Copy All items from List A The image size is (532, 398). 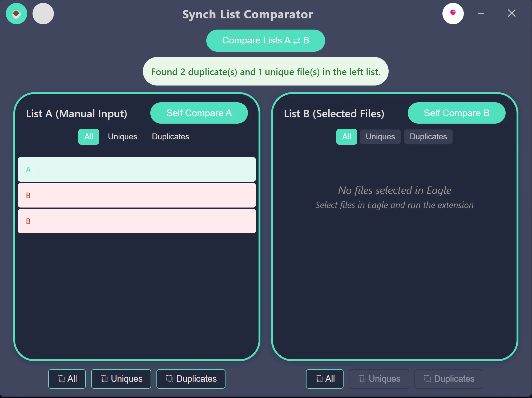(67, 379)
